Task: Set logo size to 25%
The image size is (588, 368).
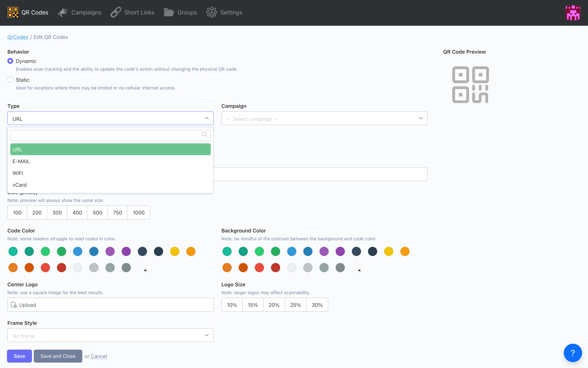Action: (295, 305)
